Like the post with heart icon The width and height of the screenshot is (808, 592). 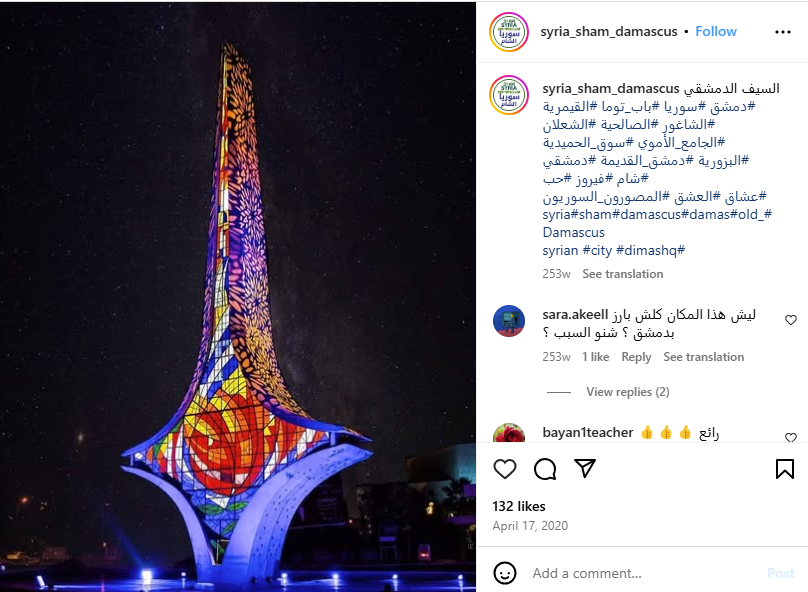[504, 469]
